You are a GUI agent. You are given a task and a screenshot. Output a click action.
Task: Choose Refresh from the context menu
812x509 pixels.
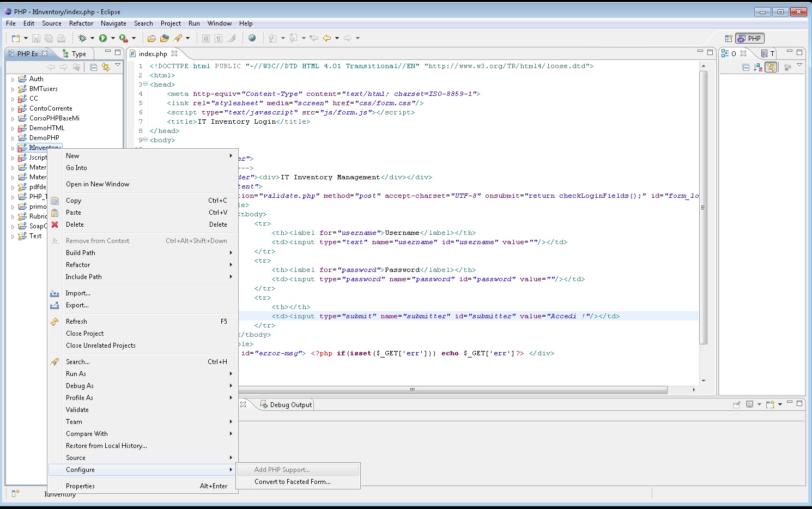point(76,322)
